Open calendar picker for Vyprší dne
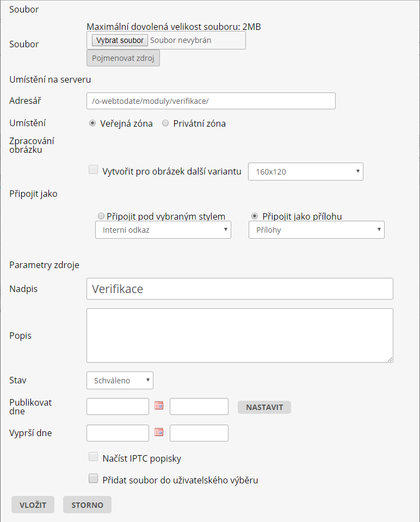This screenshot has height=522, width=420. pos(159,432)
